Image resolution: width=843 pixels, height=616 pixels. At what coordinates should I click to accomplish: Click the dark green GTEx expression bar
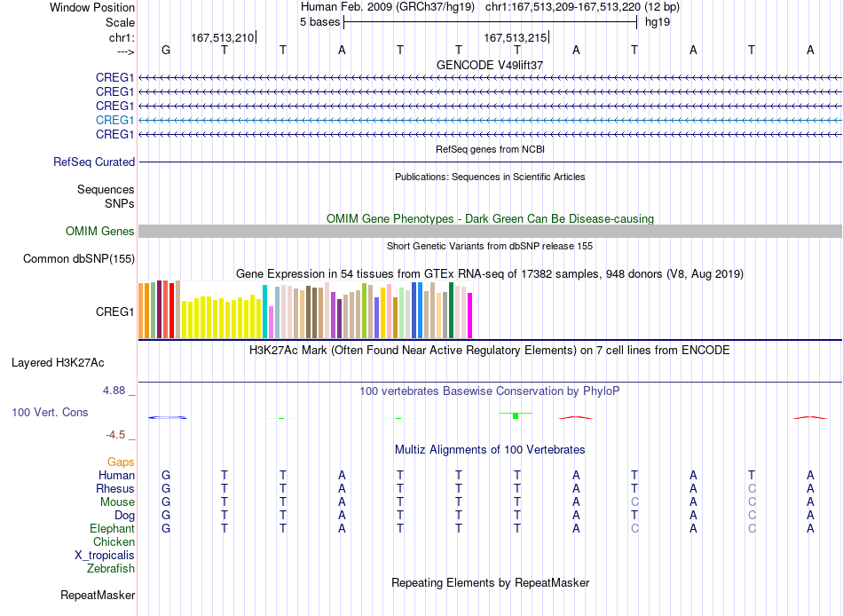coord(451,311)
